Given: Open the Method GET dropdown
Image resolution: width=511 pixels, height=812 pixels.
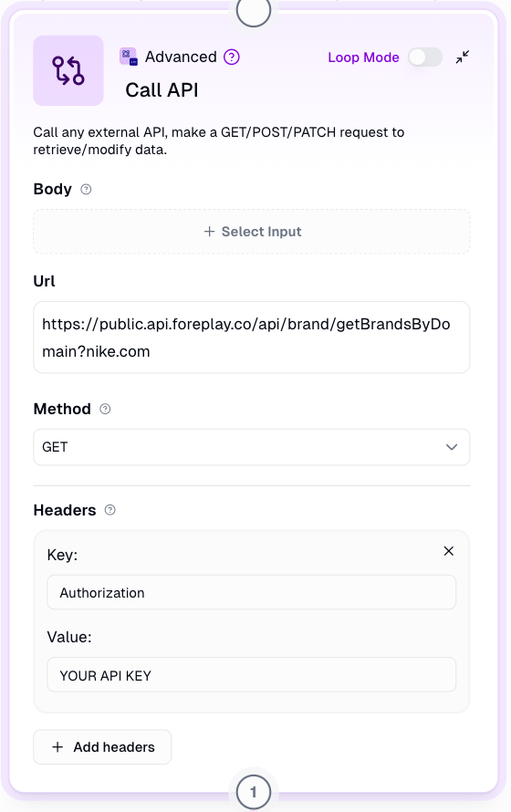Looking at the screenshot, I should coord(252,447).
